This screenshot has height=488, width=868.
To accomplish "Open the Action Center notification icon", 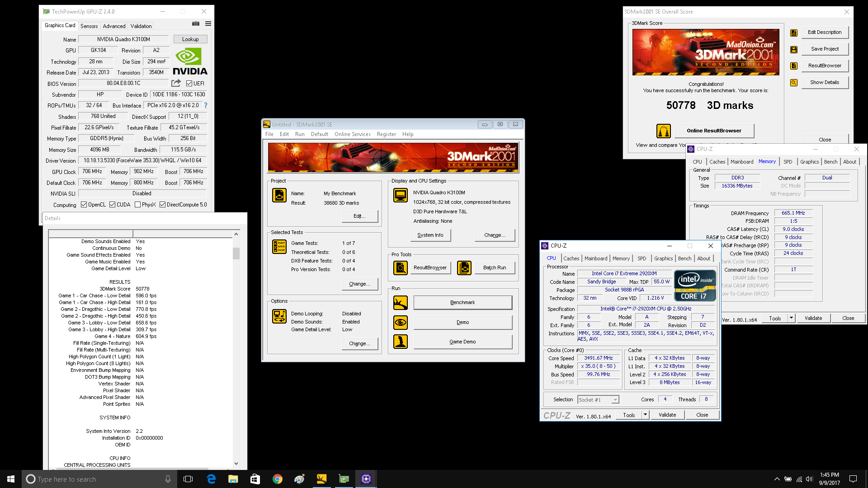I will click(853, 479).
